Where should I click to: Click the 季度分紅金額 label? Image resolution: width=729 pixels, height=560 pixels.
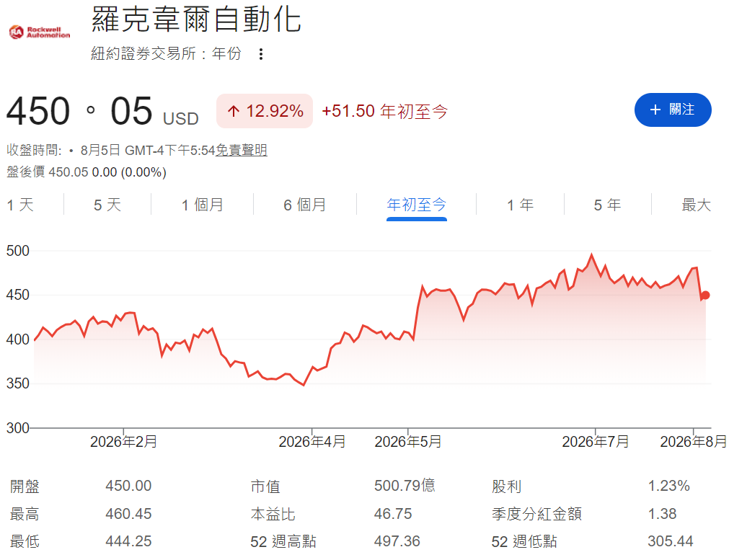(x=536, y=514)
